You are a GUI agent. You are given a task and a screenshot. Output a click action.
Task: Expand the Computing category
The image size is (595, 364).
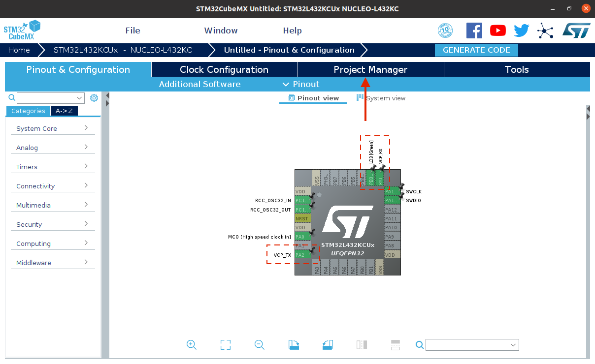pyautogui.click(x=53, y=243)
